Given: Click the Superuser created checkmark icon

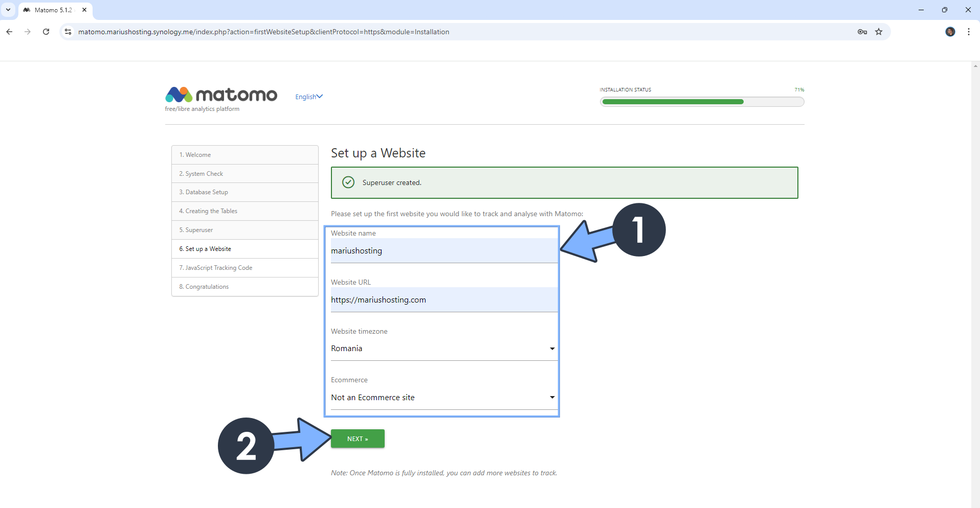Looking at the screenshot, I should pos(348,182).
